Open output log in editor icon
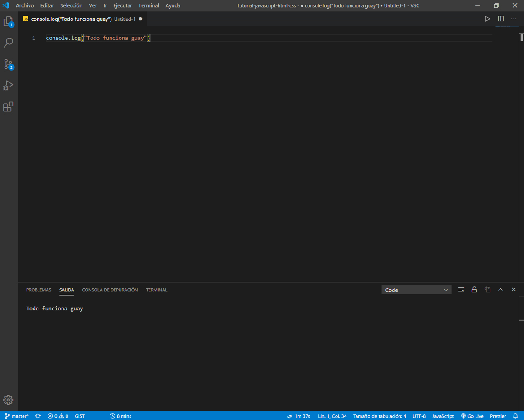This screenshot has width=524, height=420. coord(488,290)
